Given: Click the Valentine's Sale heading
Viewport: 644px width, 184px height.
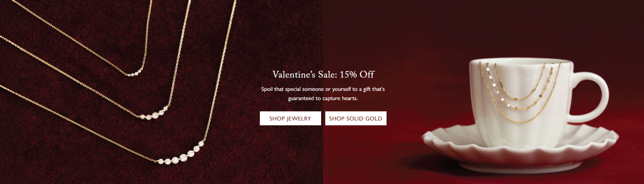Looking at the screenshot, I should point(323,74).
